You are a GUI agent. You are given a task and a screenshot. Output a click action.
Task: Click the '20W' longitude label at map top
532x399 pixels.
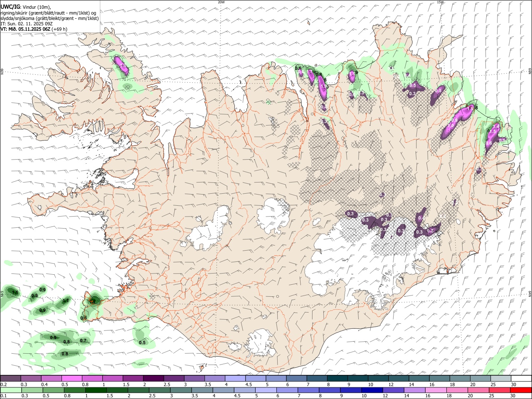221,2
